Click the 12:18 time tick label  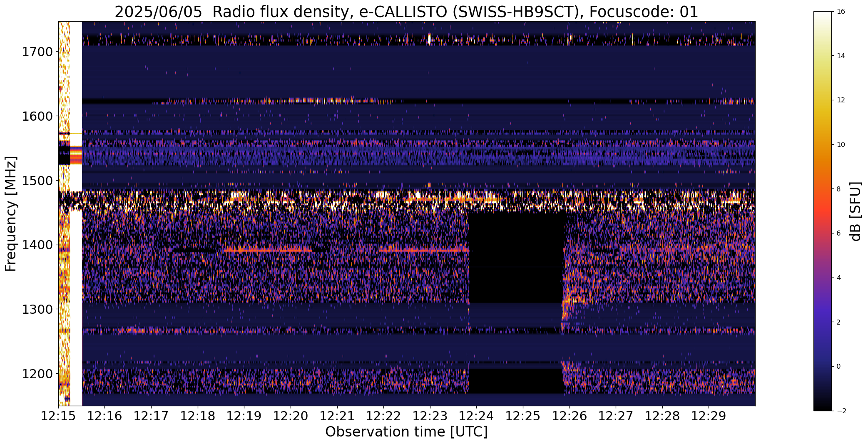pos(198,416)
